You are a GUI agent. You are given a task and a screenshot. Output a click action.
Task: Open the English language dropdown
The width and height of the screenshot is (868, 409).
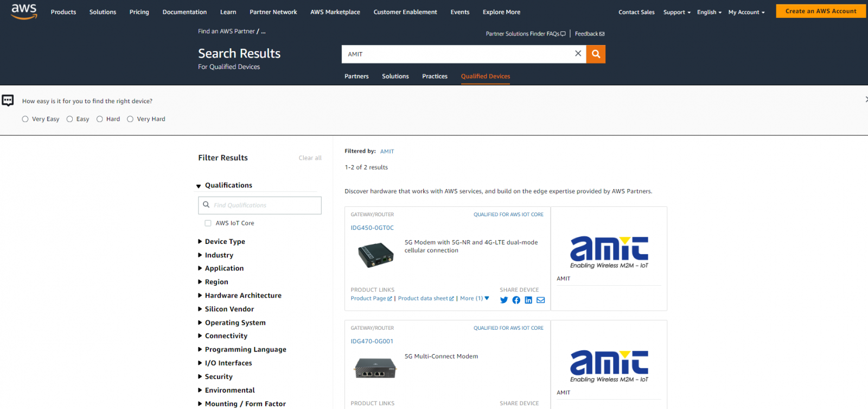(x=709, y=12)
